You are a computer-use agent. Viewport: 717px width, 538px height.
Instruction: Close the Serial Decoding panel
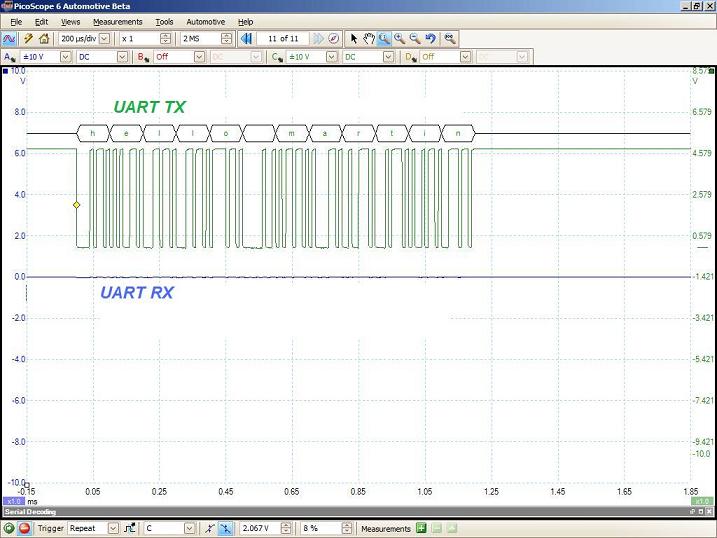pos(709,512)
